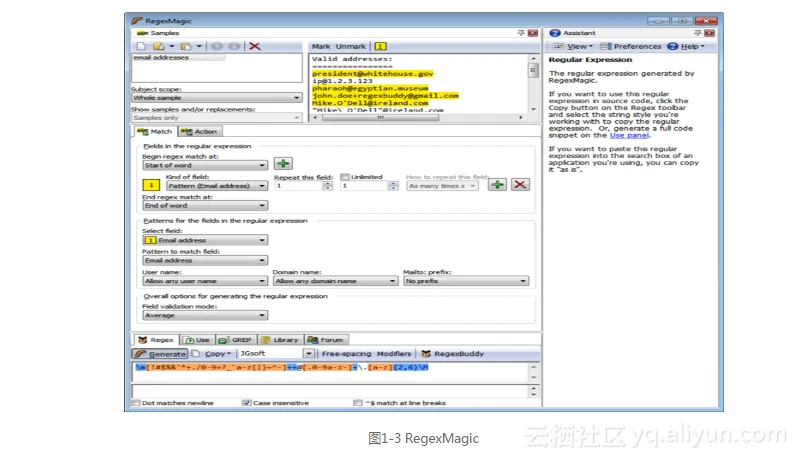Click the empty replacement text field below regex
This screenshot has height=459, width=798.
pyautogui.click(x=330, y=391)
